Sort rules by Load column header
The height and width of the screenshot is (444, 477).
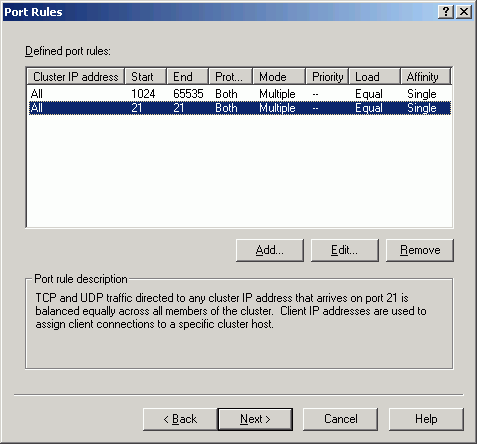pyautogui.click(x=375, y=77)
